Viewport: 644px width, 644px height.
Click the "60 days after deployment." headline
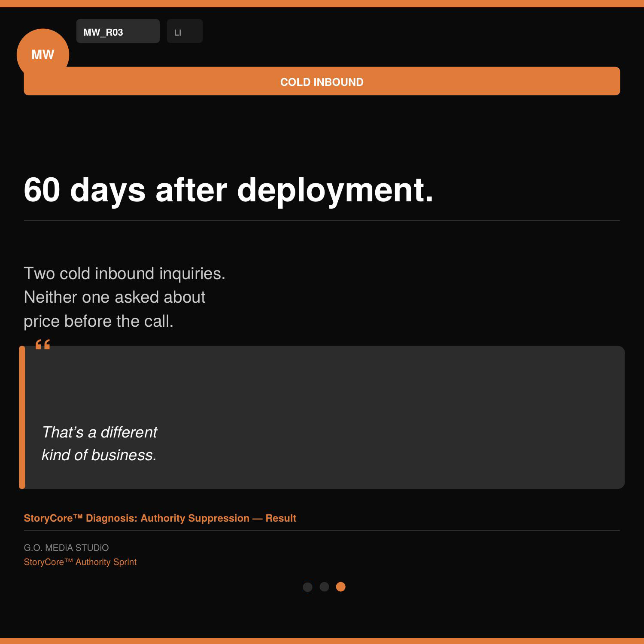click(x=228, y=190)
